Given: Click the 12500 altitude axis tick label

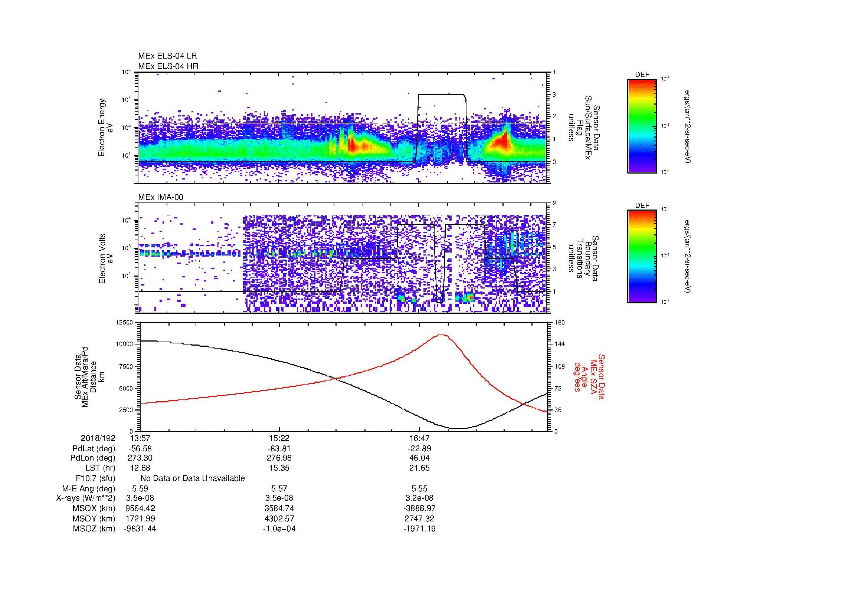Looking at the screenshot, I should [124, 322].
